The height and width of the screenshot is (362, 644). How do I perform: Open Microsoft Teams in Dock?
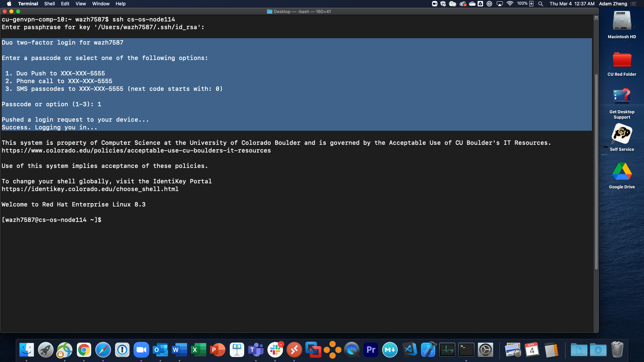pyautogui.click(x=256, y=350)
